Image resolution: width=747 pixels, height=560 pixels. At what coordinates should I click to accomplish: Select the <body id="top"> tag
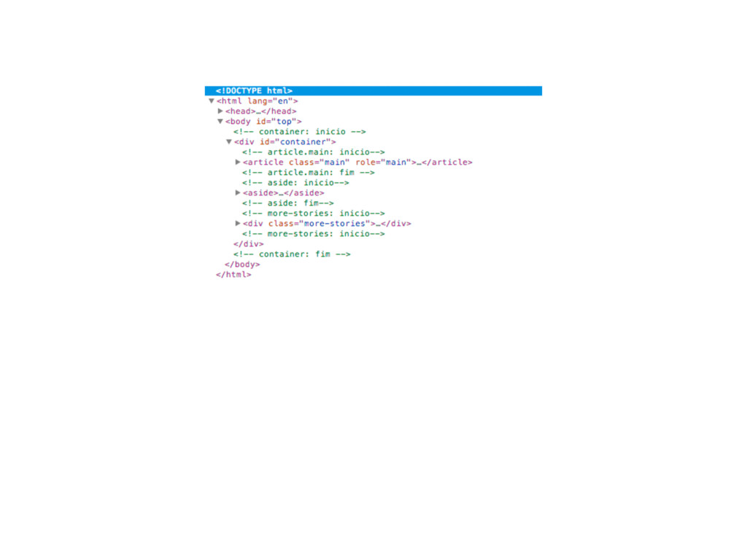coord(263,122)
